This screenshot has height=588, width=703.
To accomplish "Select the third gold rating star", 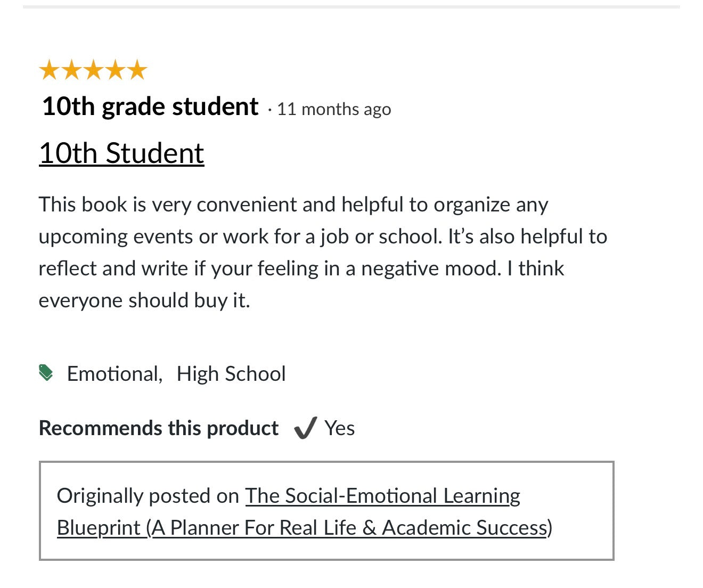I will click(93, 70).
